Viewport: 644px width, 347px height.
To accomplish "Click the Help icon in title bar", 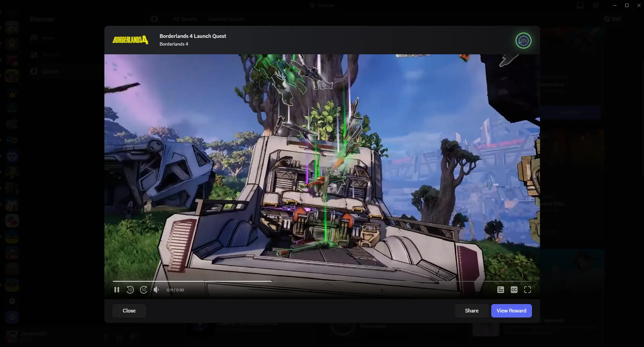I will [x=596, y=5].
